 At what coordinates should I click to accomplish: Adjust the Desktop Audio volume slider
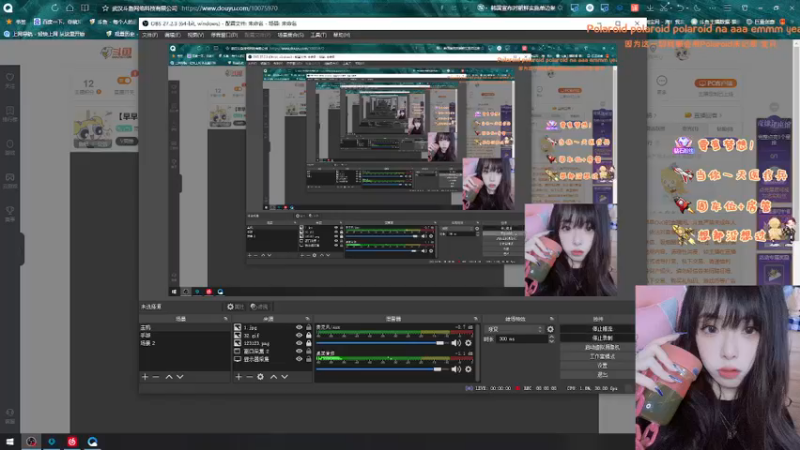[381, 369]
